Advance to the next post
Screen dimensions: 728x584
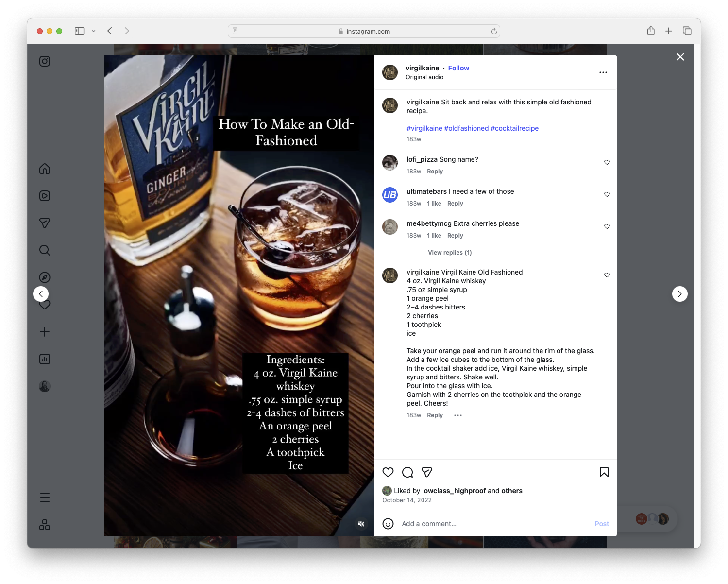[679, 294]
